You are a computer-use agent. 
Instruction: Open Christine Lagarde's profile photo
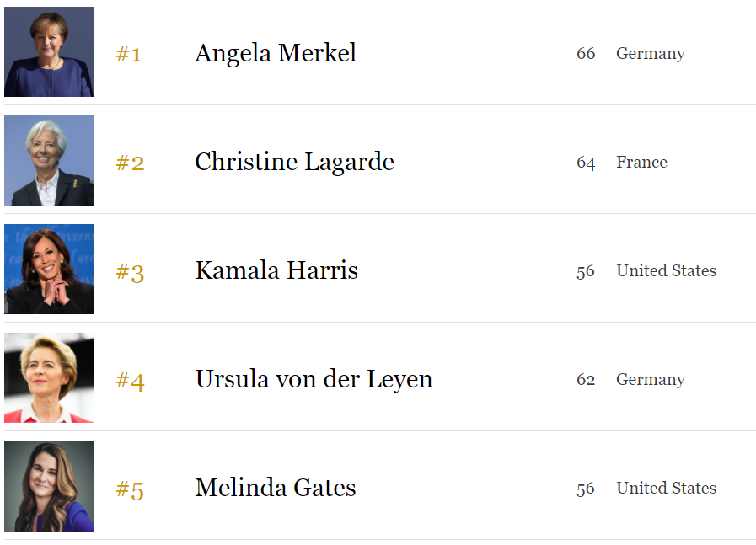49,160
